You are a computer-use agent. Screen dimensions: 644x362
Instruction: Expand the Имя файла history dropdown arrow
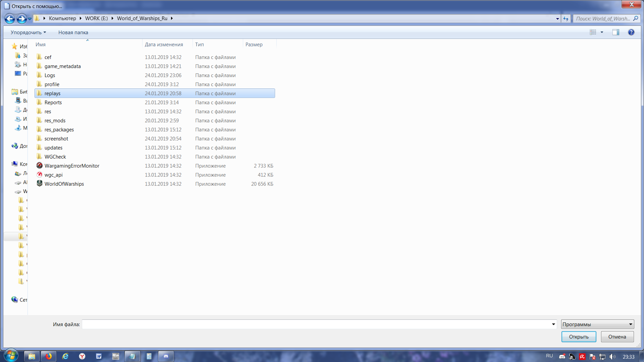(x=553, y=324)
